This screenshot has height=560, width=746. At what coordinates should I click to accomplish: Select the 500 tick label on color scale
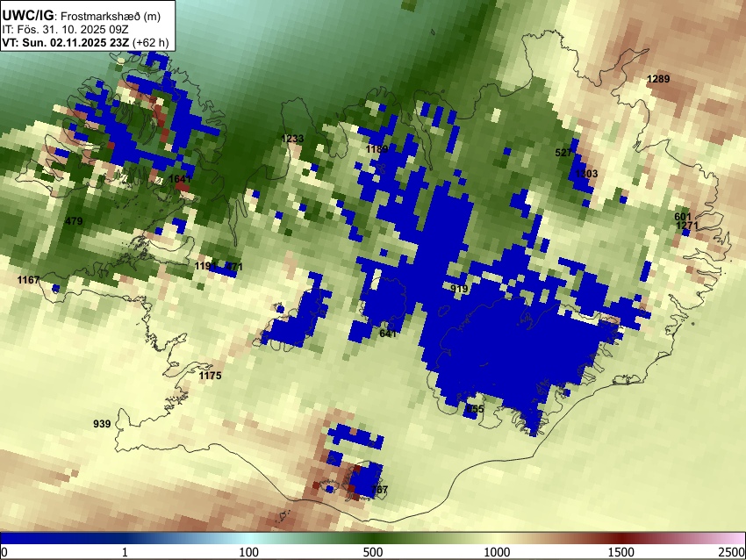[x=373, y=552]
